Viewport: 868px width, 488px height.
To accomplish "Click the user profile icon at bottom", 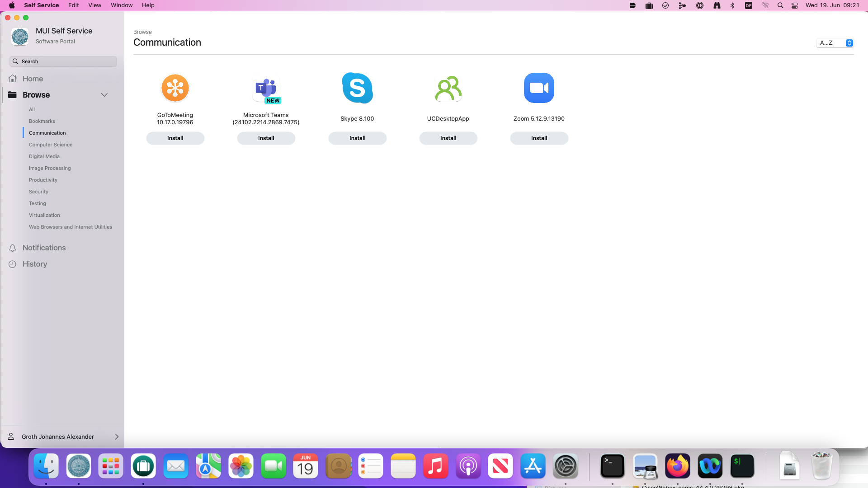I will click(x=11, y=436).
